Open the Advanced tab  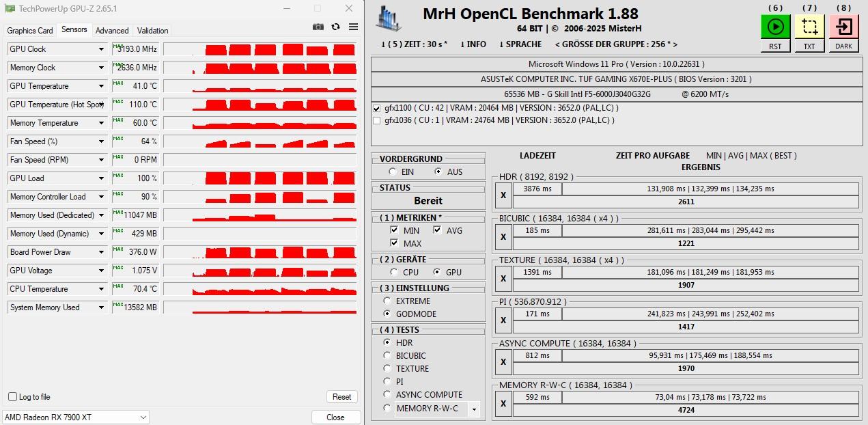click(112, 31)
